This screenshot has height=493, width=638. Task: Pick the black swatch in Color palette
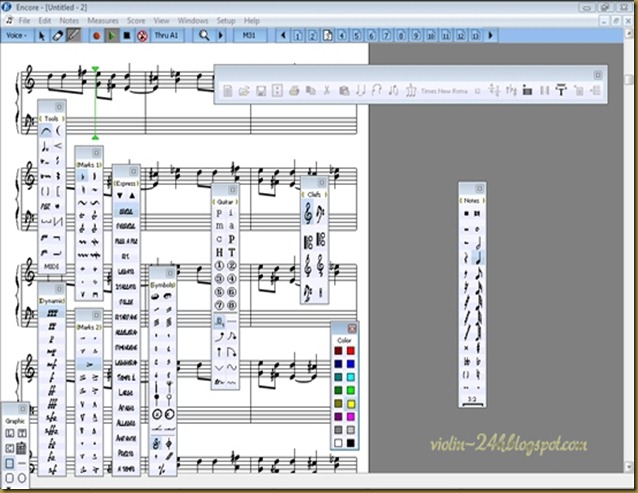click(351, 443)
